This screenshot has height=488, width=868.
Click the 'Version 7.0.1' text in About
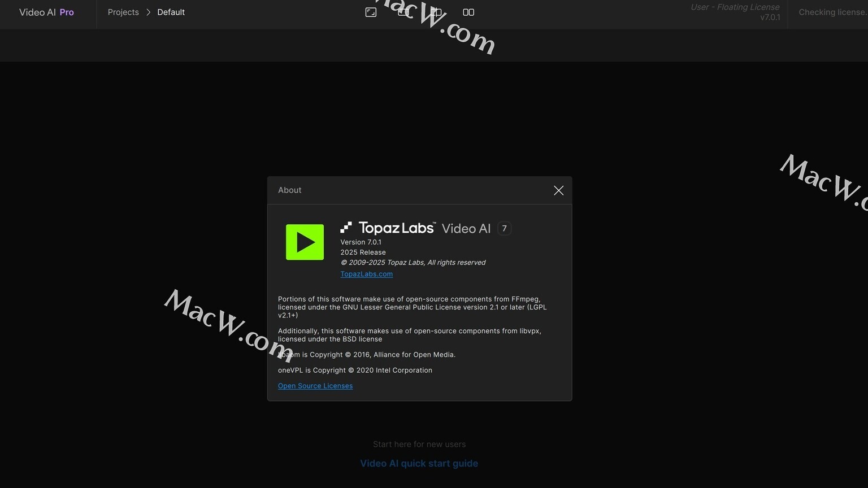[361, 242]
